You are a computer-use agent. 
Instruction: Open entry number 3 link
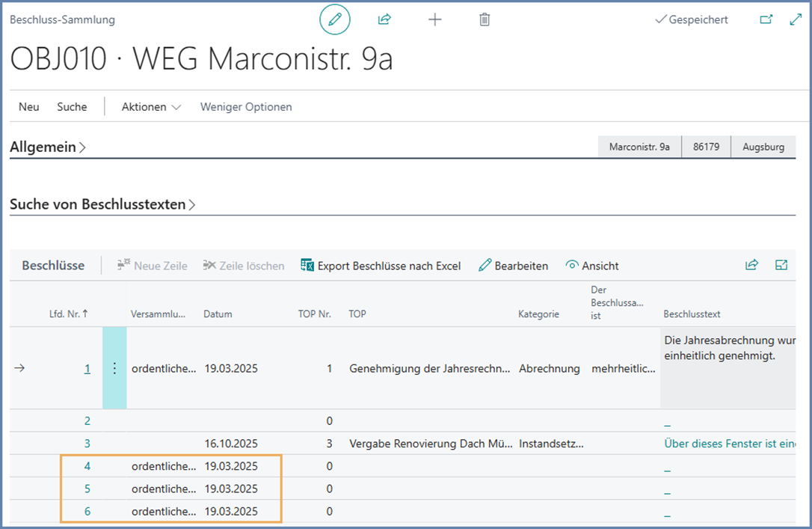pyautogui.click(x=87, y=444)
